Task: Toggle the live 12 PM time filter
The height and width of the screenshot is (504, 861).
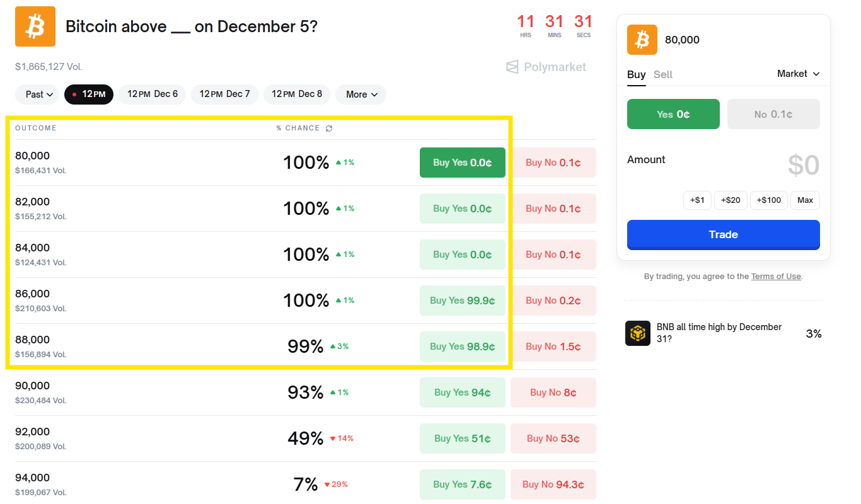Action: 88,94
